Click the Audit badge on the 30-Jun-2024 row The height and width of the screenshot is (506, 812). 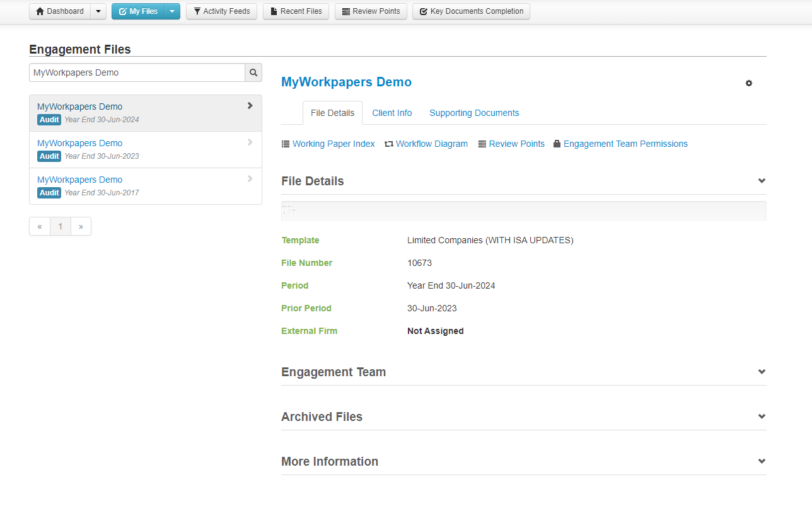[49, 120]
